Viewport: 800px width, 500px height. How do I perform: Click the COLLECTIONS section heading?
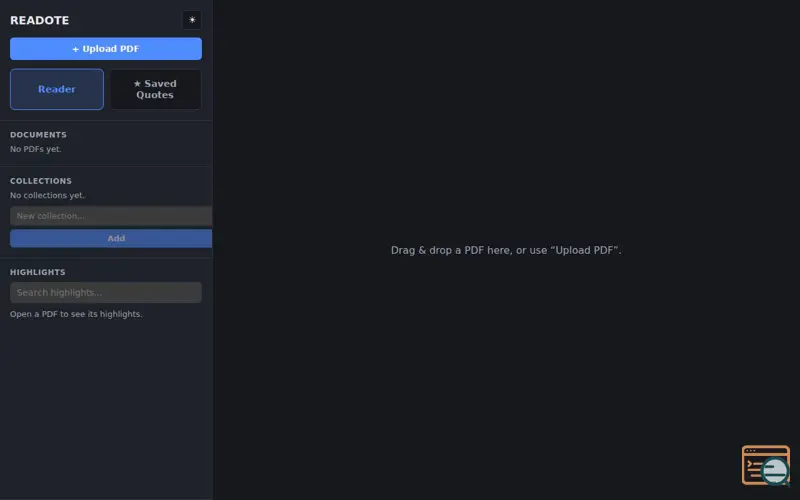(x=41, y=181)
